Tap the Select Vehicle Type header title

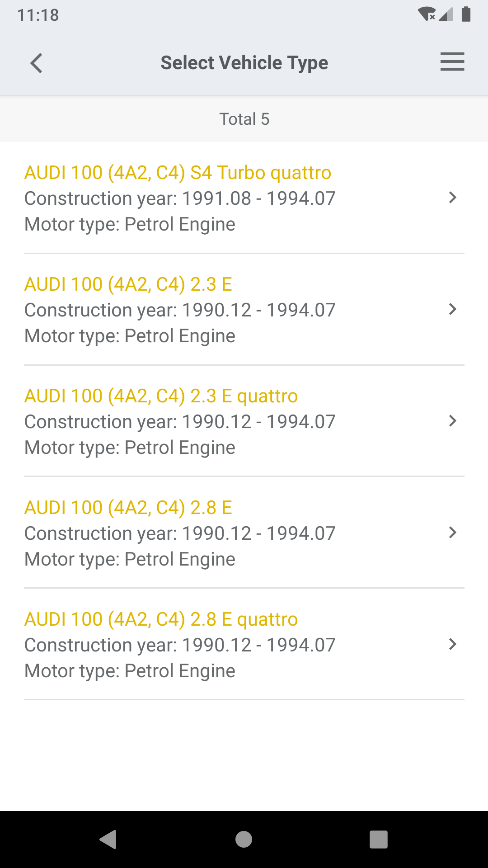[x=244, y=63]
